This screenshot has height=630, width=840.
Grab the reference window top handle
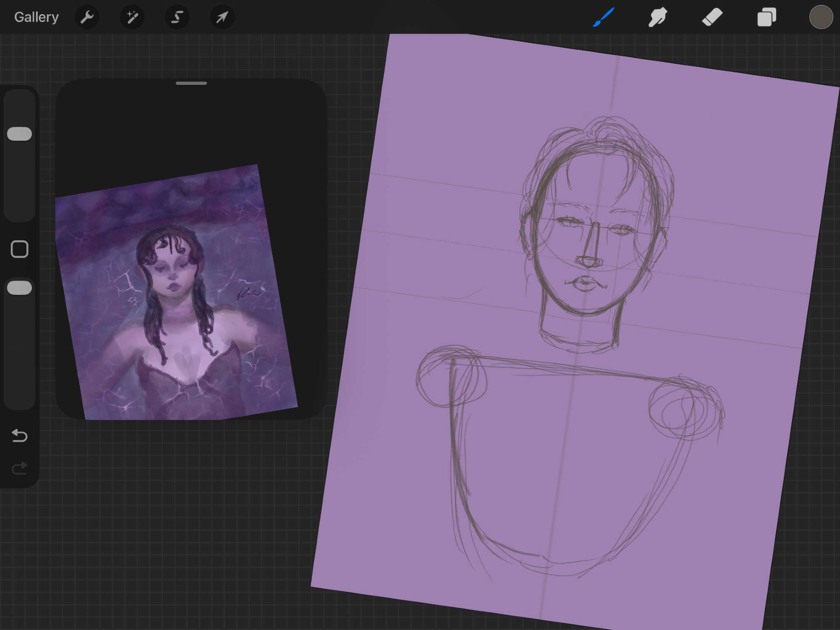[x=191, y=83]
